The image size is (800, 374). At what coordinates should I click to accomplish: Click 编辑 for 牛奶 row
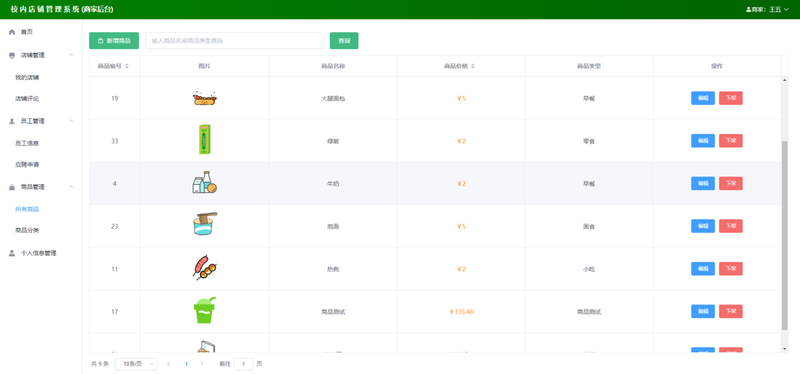[703, 183]
